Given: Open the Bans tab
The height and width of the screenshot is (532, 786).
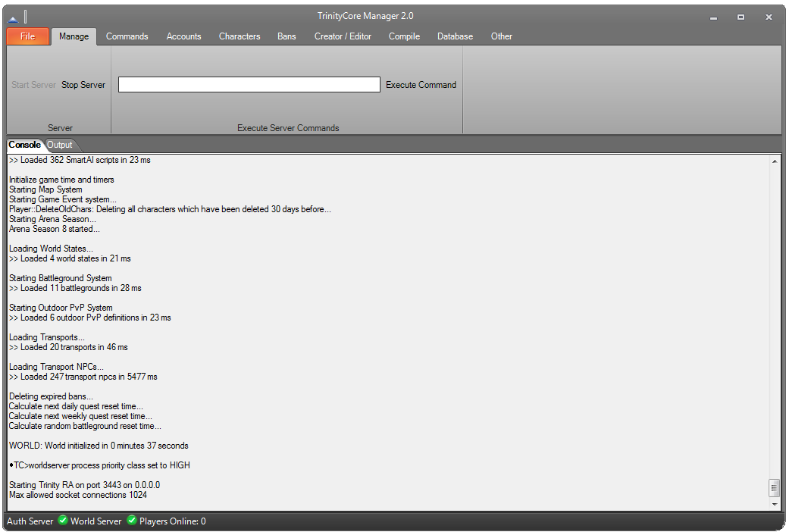Looking at the screenshot, I should (287, 36).
